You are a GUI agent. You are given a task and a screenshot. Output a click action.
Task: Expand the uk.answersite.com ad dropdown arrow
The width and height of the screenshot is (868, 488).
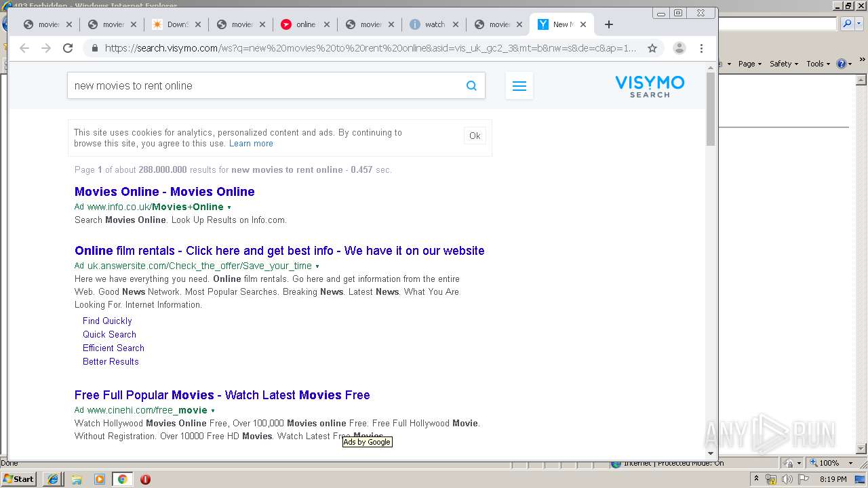click(x=317, y=266)
